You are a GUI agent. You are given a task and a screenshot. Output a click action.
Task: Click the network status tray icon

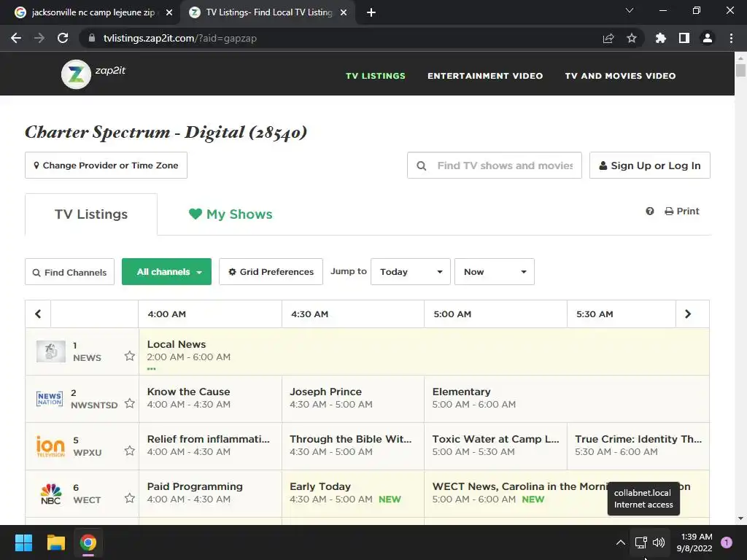click(x=640, y=542)
